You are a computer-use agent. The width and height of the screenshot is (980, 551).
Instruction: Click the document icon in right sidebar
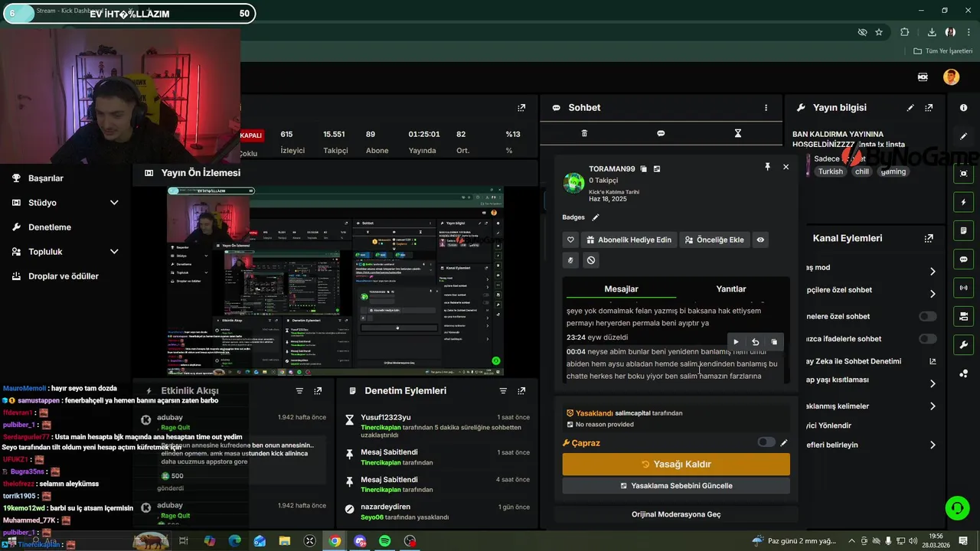pos(963,230)
